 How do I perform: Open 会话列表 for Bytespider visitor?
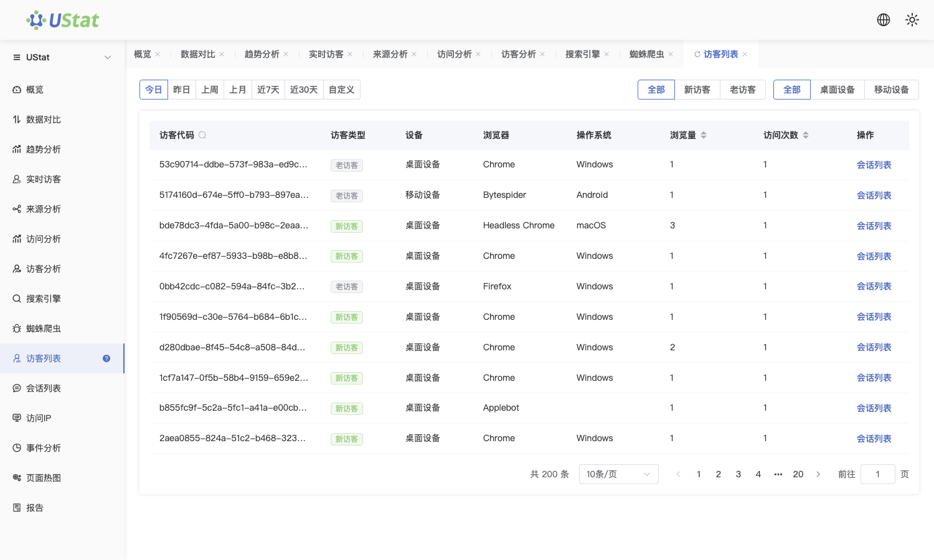(x=874, y=195)
